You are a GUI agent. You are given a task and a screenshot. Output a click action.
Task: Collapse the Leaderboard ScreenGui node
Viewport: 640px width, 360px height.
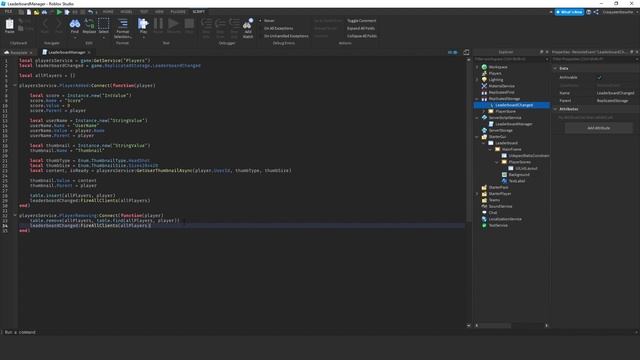pos(484,143)
